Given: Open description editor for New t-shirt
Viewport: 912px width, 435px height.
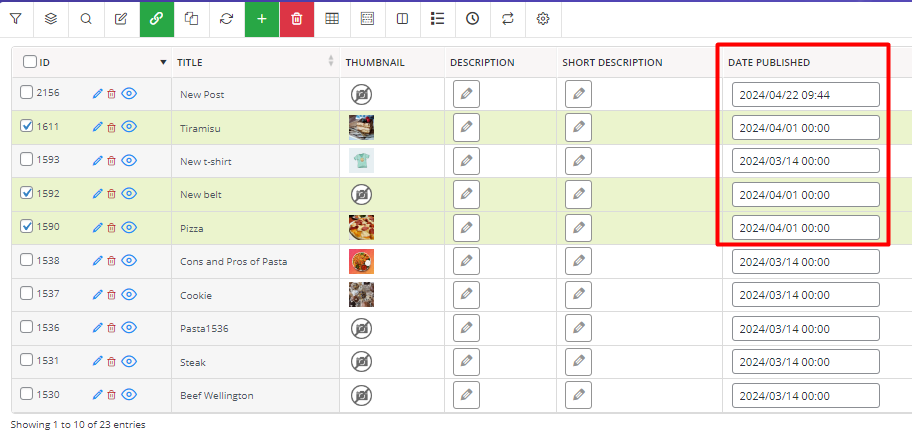Looking at the screenshot, I should pyautogui.click(x=466, y=161).
